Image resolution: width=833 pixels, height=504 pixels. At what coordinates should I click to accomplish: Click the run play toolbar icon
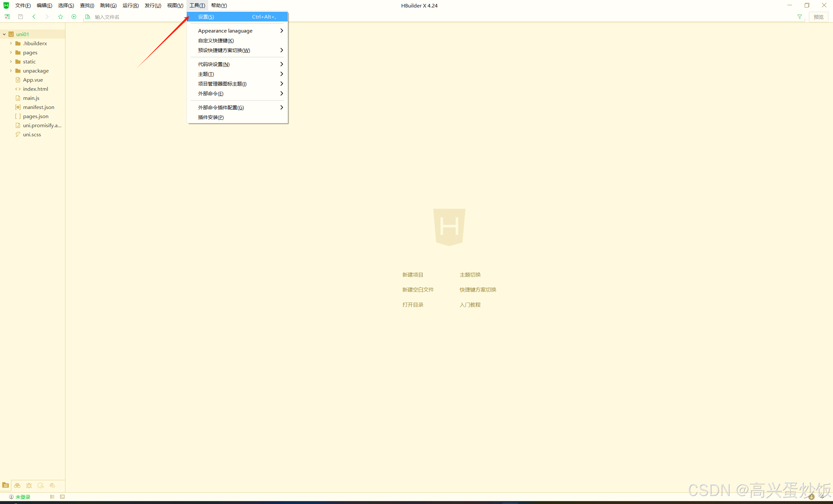[x=74, y=17]
